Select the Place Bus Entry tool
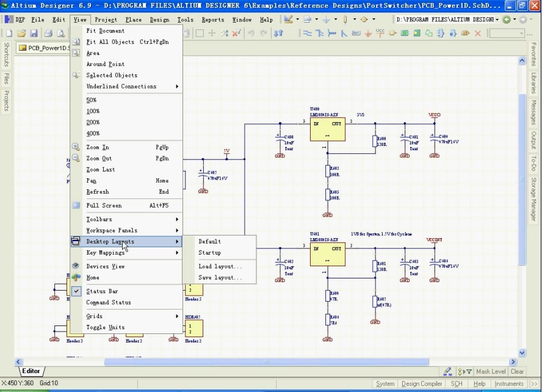The width and height of the screenshot is (542, 392). tap(344, 33)
